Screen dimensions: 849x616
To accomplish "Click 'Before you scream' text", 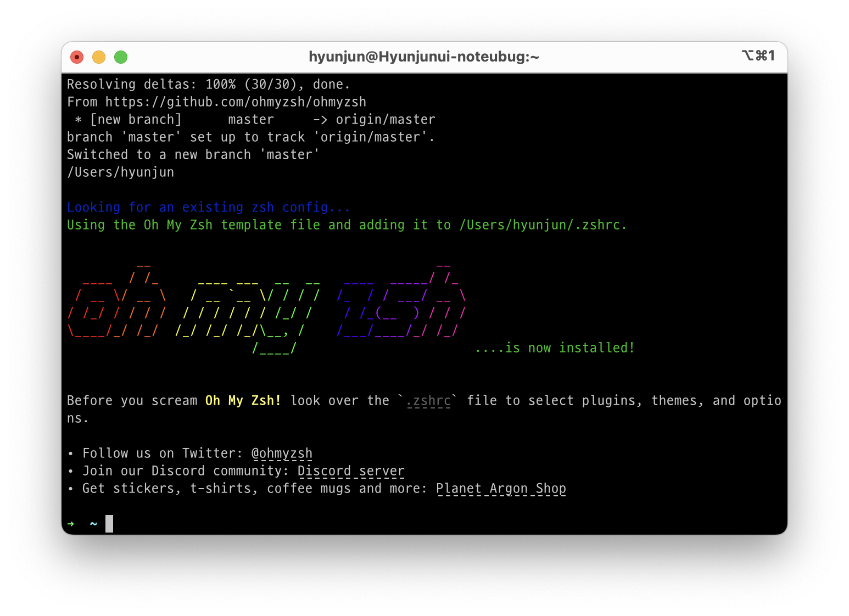I will tap(132, 401).
